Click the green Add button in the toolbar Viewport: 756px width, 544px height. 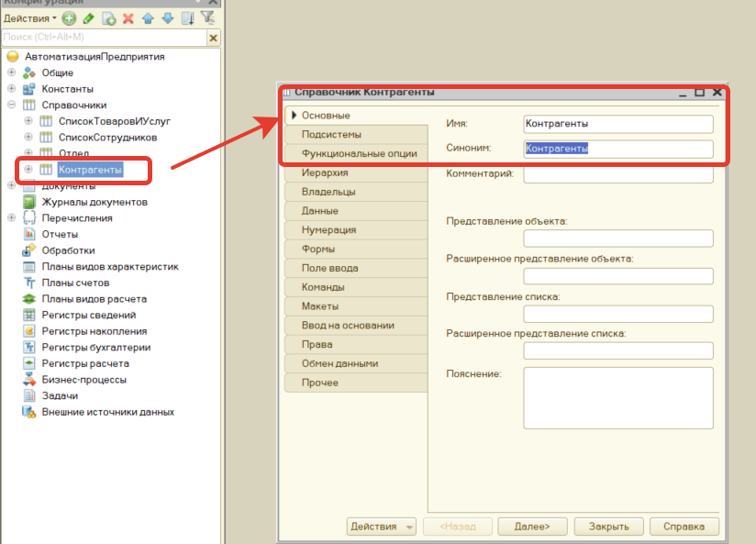[x=69, y=18]
